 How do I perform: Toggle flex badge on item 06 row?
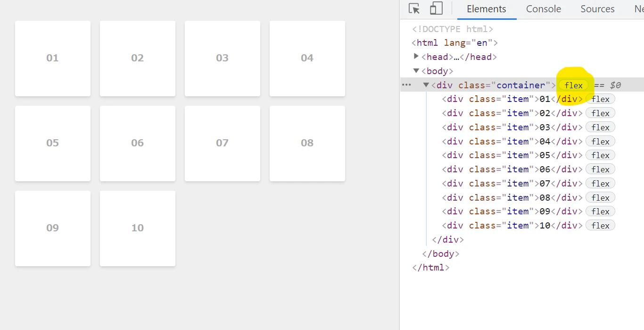[x=600, y=169]
